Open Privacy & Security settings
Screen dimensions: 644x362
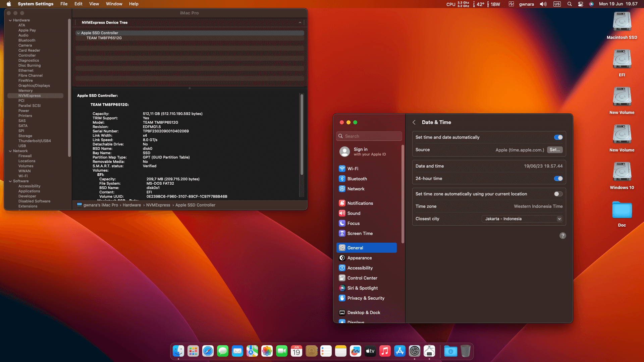[366, 298]
